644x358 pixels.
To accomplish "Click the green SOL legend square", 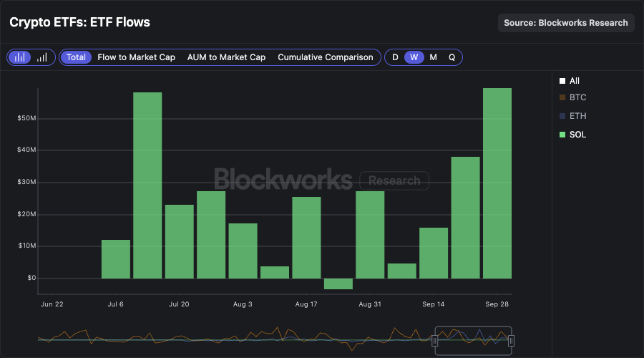I will click(x=562, y=135).
